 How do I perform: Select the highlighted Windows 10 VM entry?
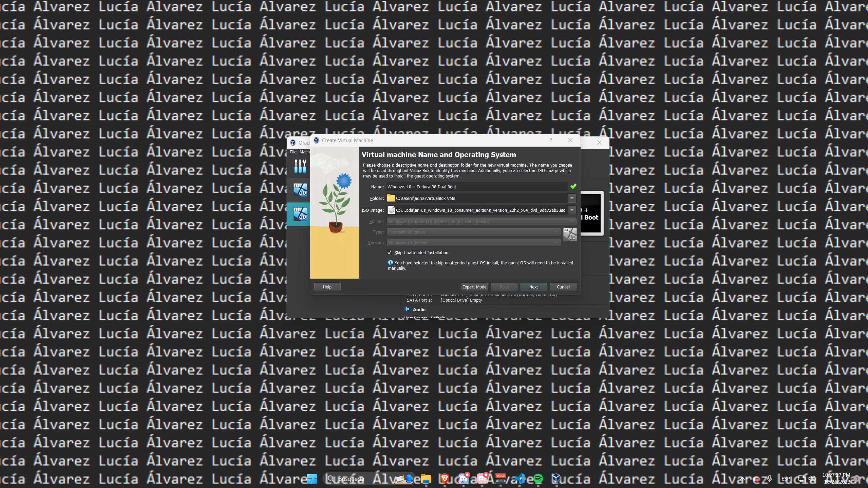click(x=300, y=214)
